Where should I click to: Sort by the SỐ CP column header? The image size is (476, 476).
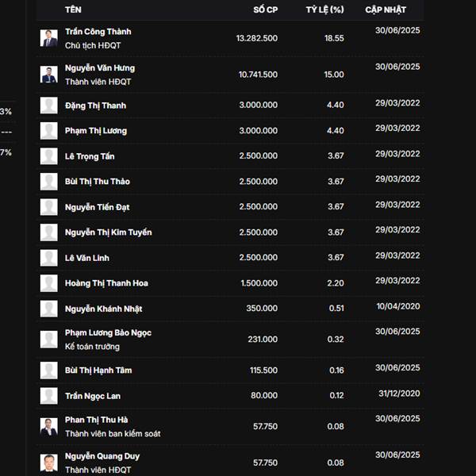click(266, 10)
